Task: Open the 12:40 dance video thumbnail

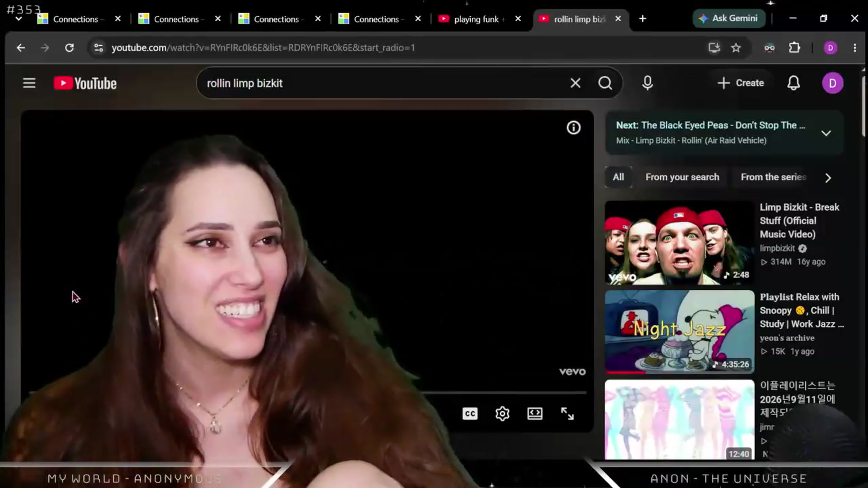Action: (x=679, y=420)
